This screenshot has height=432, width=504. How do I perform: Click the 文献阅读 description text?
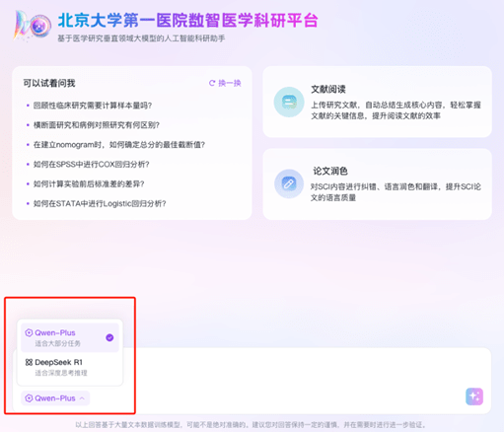[396, 110]
